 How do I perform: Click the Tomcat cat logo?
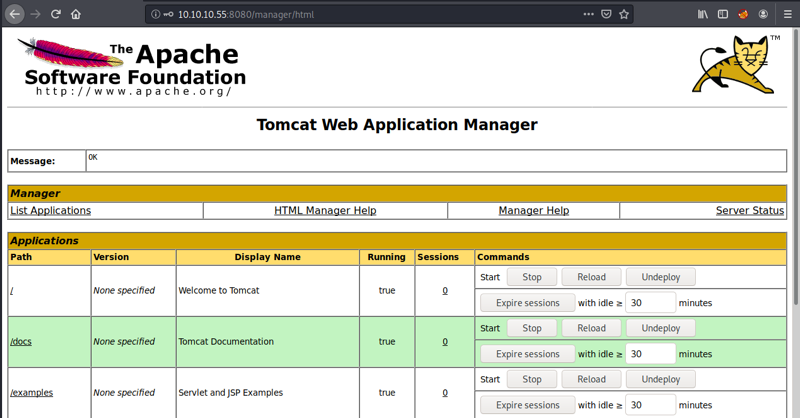(x=736, y=64)
